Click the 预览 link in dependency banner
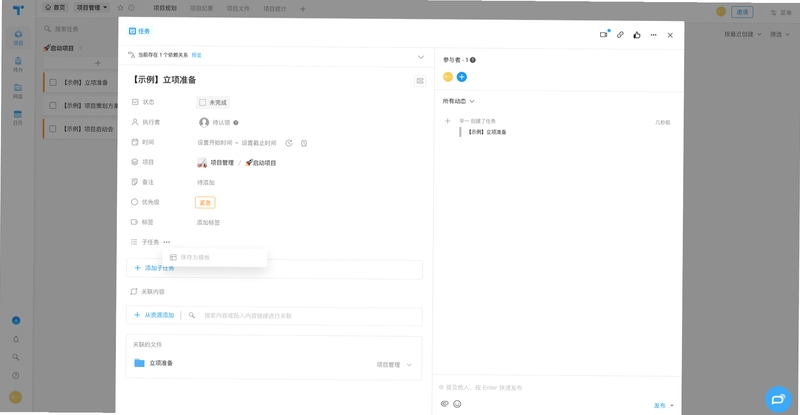The height and width of the screenshot is (415, 800). [x=196, y=55]
